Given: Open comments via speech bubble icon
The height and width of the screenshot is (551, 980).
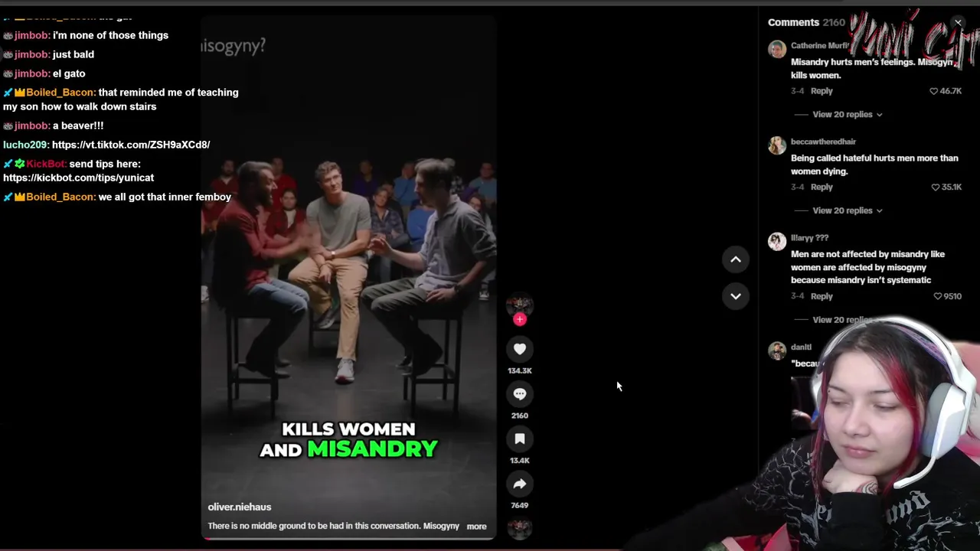Looking at the screenshot, I should (520, 393).
